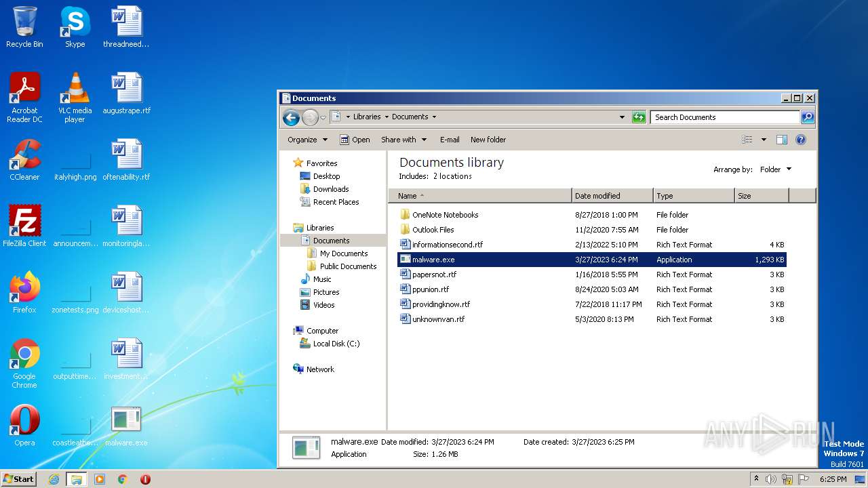Click the volume speaker tray icon
This screenshot has width=868, height=488.
click(771, 479)
